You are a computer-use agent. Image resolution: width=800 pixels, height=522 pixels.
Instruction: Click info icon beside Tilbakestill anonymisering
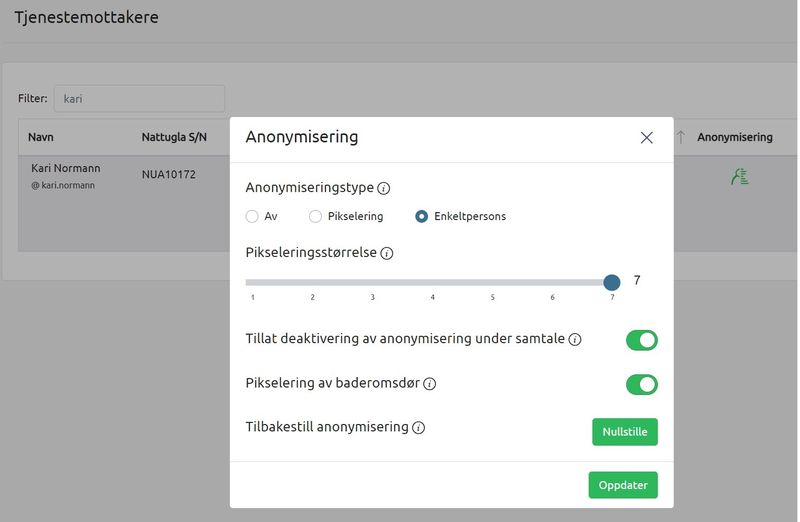coord(419,428)
